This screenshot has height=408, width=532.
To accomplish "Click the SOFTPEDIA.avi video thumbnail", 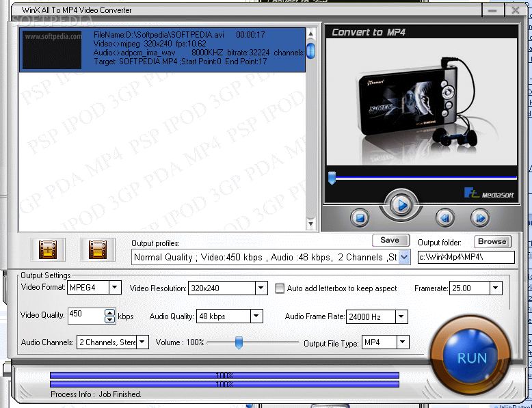I will [52, 50].
